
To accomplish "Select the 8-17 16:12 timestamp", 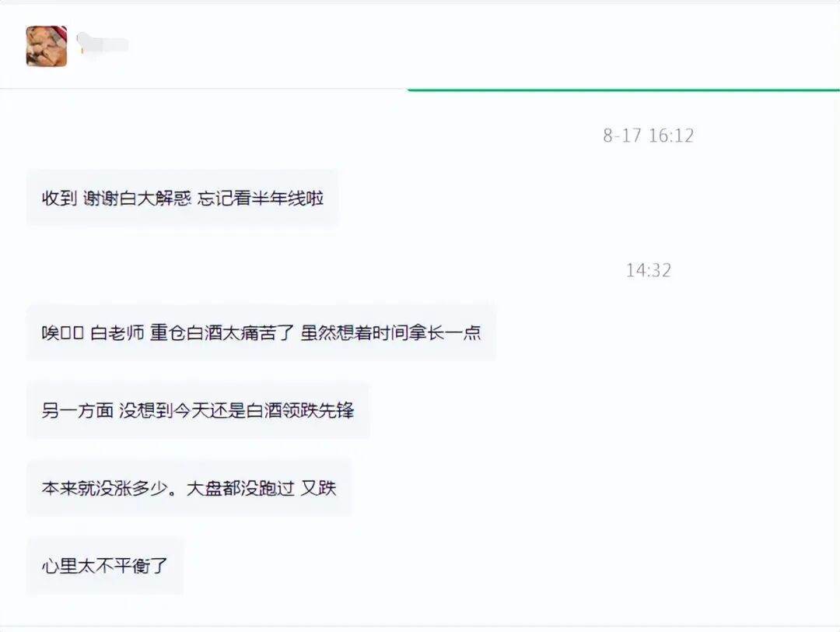I will (648, 135).
